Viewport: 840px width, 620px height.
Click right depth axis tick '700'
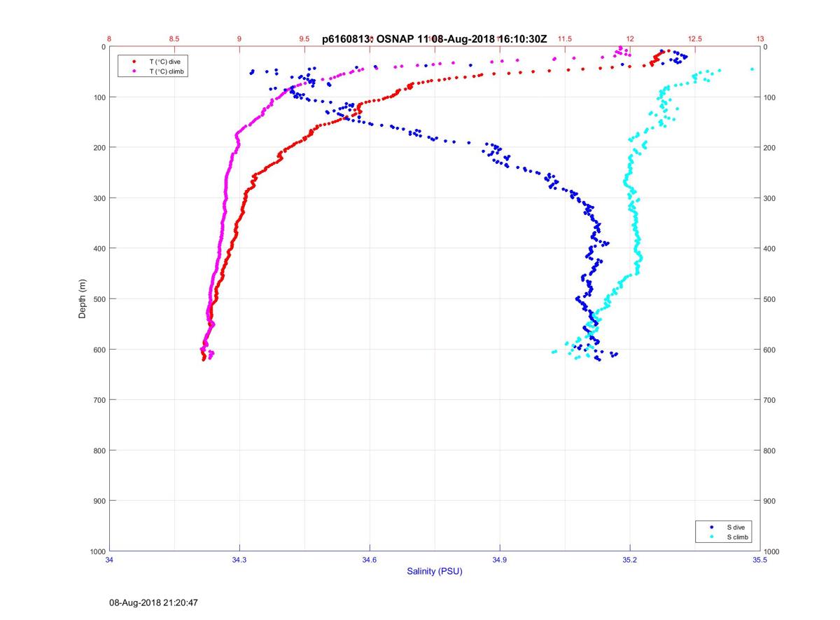tap(770, 400)
